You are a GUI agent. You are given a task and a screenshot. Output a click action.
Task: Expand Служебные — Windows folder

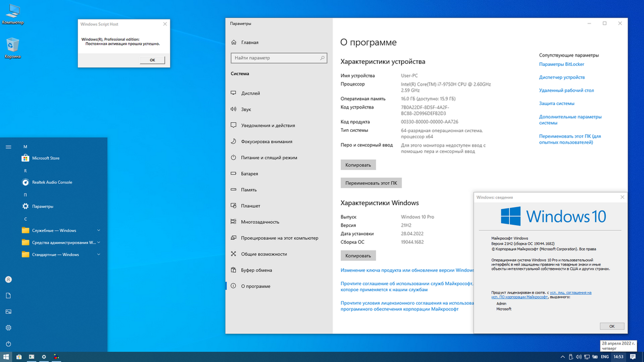61,230
